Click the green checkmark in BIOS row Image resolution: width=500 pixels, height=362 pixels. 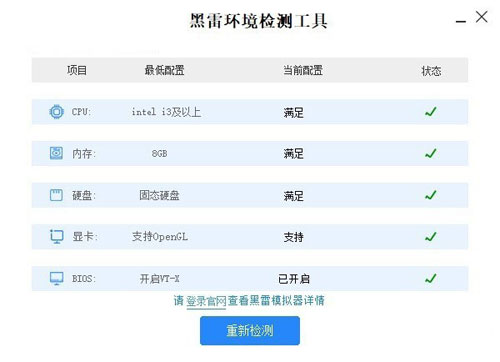pyautogui.click(x=431, y=278)
